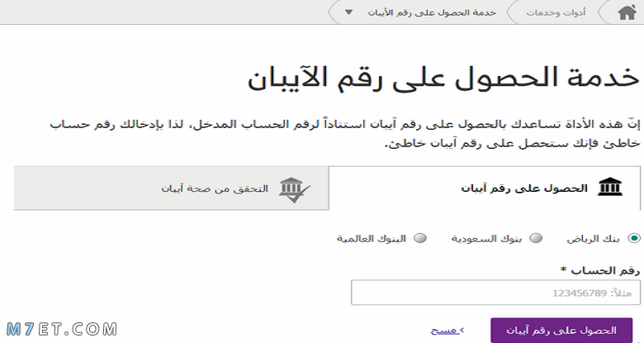Select the الحصول على رقم آيبان tab
The width and height of the screenshot is (644, 343).
[485, 188]
